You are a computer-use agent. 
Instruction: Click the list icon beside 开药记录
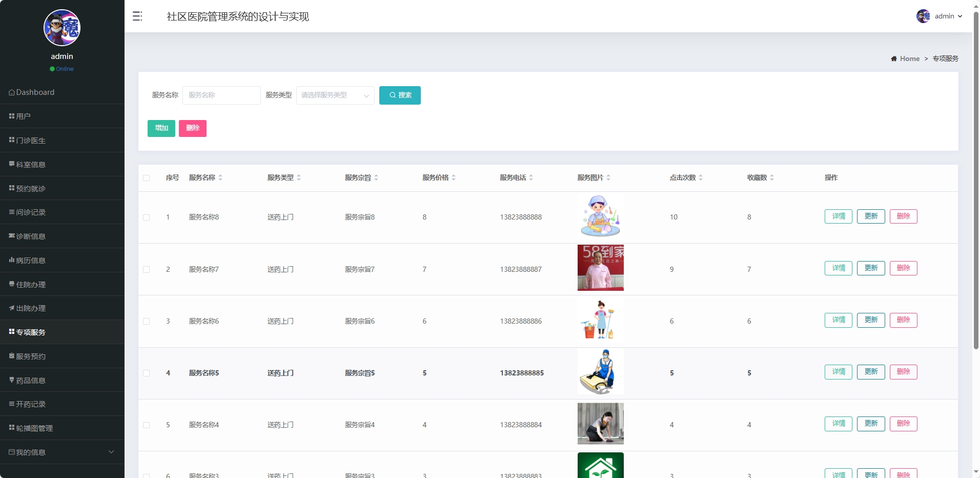pyautogui.click(x=12, y=404)
